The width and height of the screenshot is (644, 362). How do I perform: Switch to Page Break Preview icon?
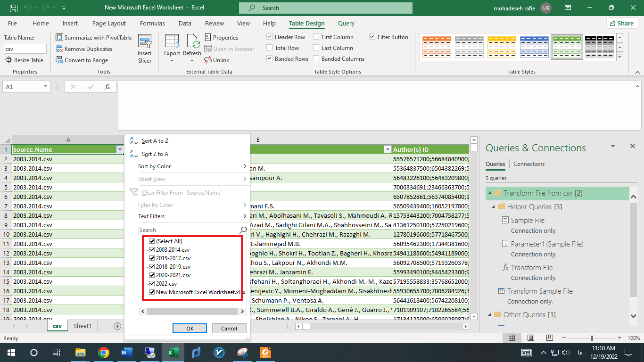coord(550,338)
